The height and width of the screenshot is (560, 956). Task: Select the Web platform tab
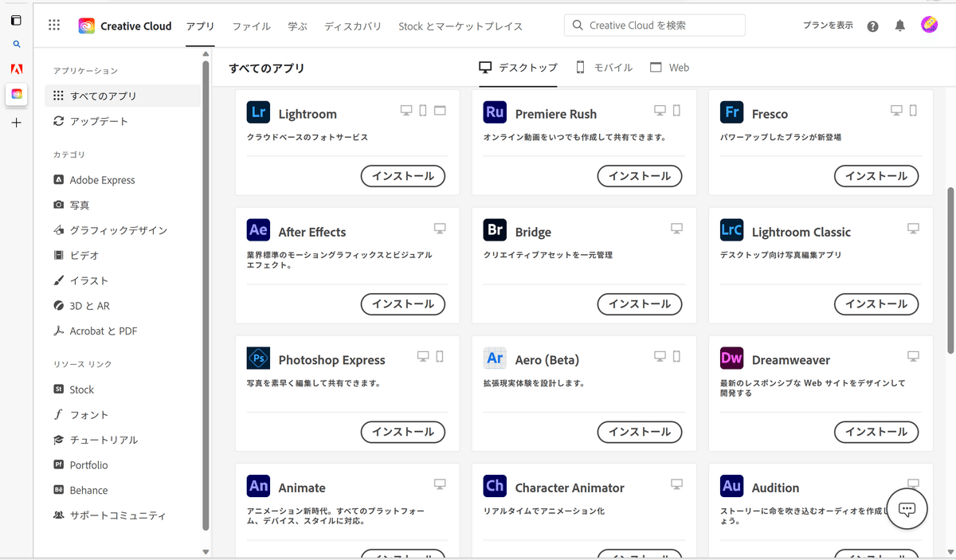click(x=669, y=68)
